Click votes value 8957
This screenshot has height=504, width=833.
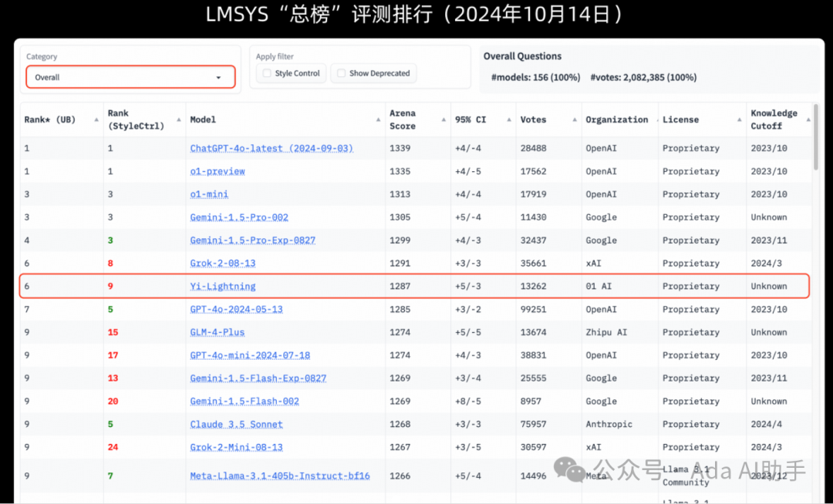pos(531,401)
